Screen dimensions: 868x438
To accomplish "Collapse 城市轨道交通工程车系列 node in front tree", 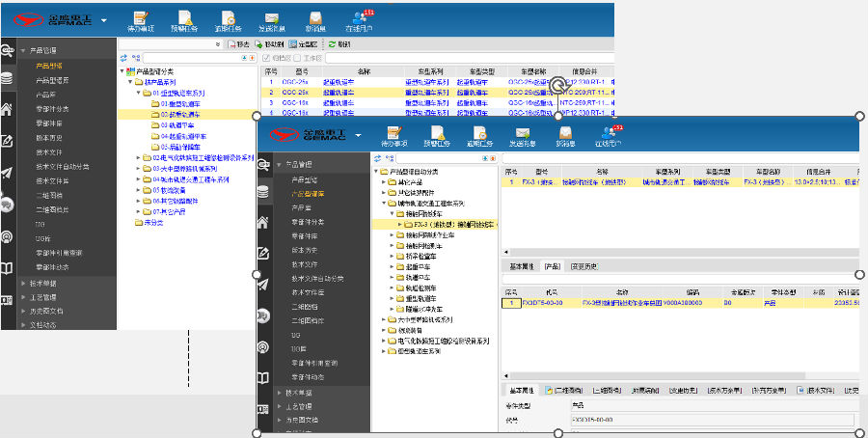I will tap(385, 204).
